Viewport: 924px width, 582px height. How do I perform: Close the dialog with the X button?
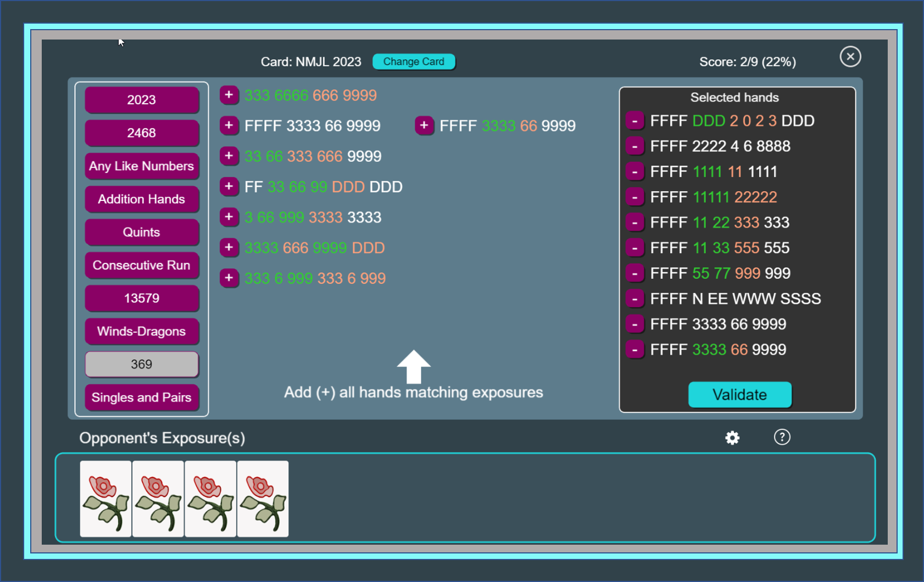pyautogui.click(x=850, y=57)
